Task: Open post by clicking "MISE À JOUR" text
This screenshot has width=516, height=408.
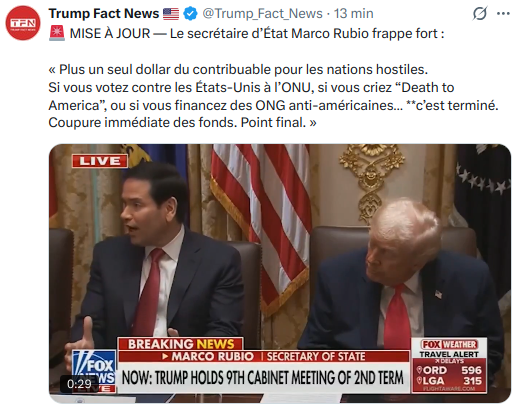Action: 110,34
